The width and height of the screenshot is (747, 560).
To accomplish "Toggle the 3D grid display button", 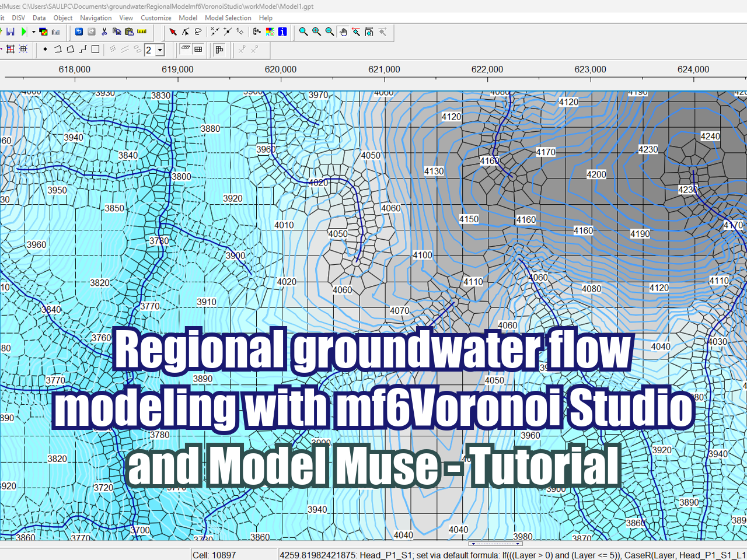I will click(x=198, y=50).
